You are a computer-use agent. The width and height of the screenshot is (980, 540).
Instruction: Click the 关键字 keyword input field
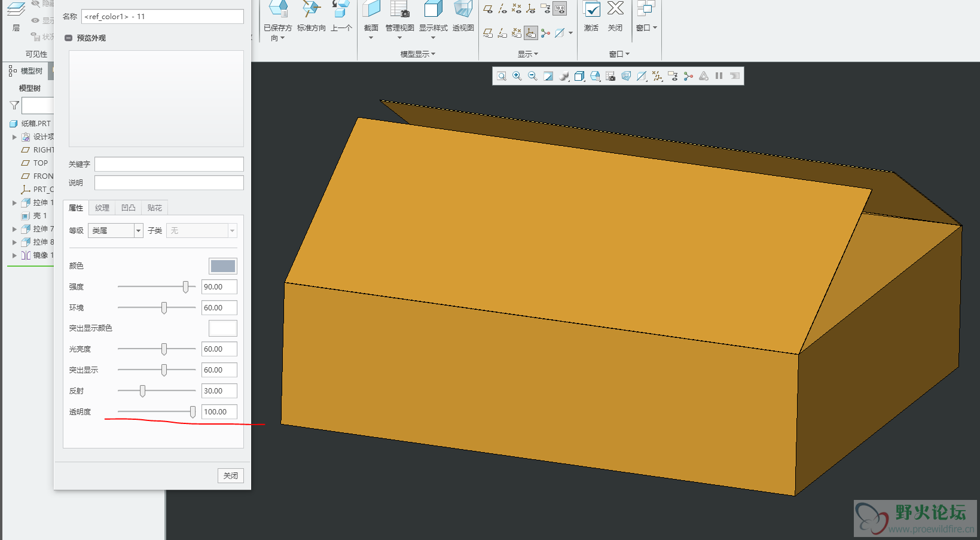point(169,164)
